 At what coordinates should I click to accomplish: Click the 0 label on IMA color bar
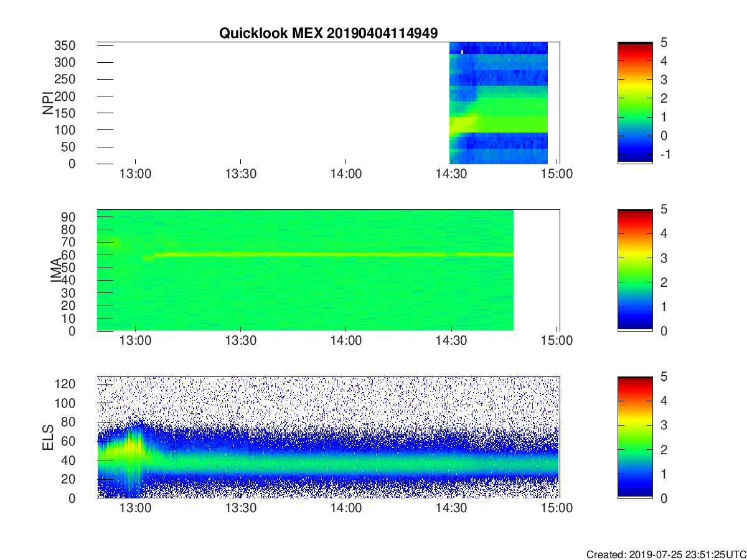[663, 331]
